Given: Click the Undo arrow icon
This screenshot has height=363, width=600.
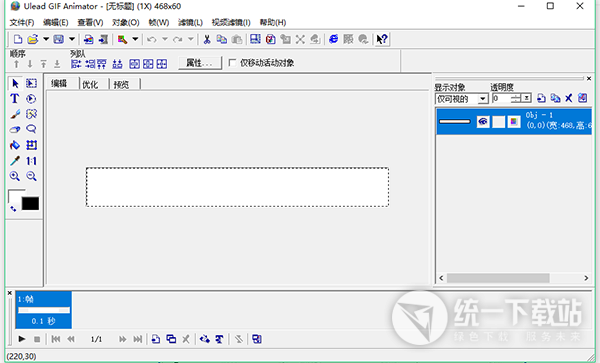Looking at the screenshot, I should coord(152,39).
